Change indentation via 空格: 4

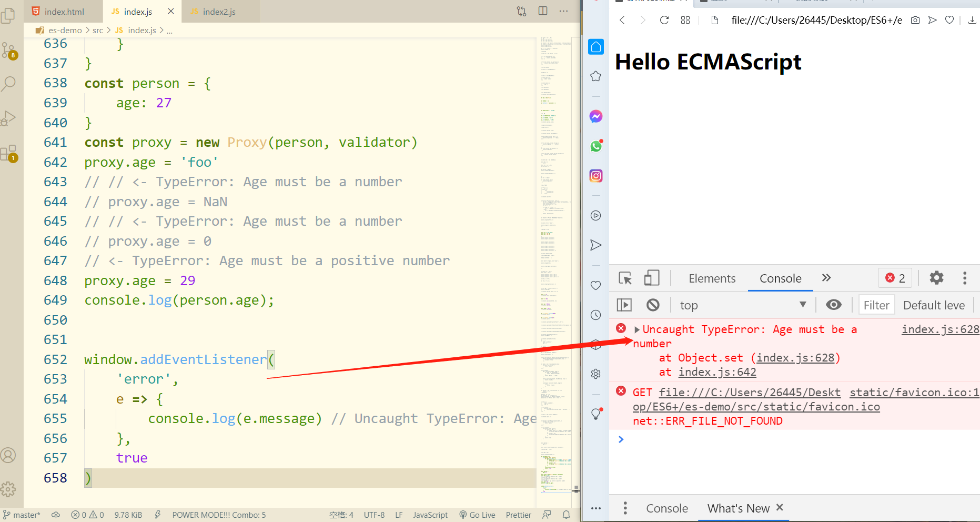point(341,515)
